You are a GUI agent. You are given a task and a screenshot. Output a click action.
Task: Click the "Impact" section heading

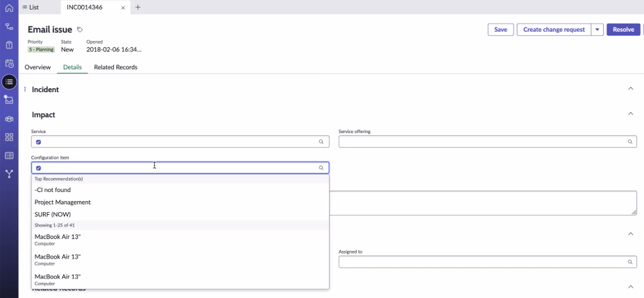[x=44, y=115]
